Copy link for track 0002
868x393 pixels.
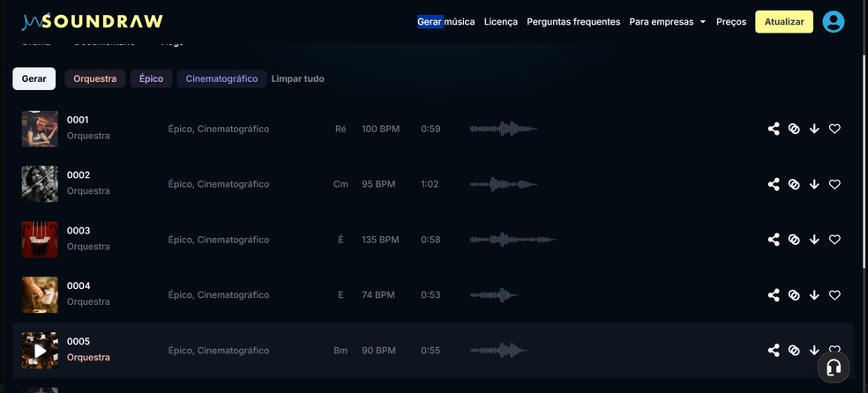794,184
